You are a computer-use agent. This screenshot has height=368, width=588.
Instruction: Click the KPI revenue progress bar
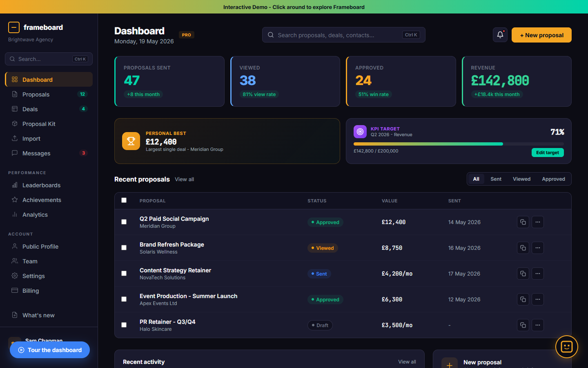click(x=459, y=144)
